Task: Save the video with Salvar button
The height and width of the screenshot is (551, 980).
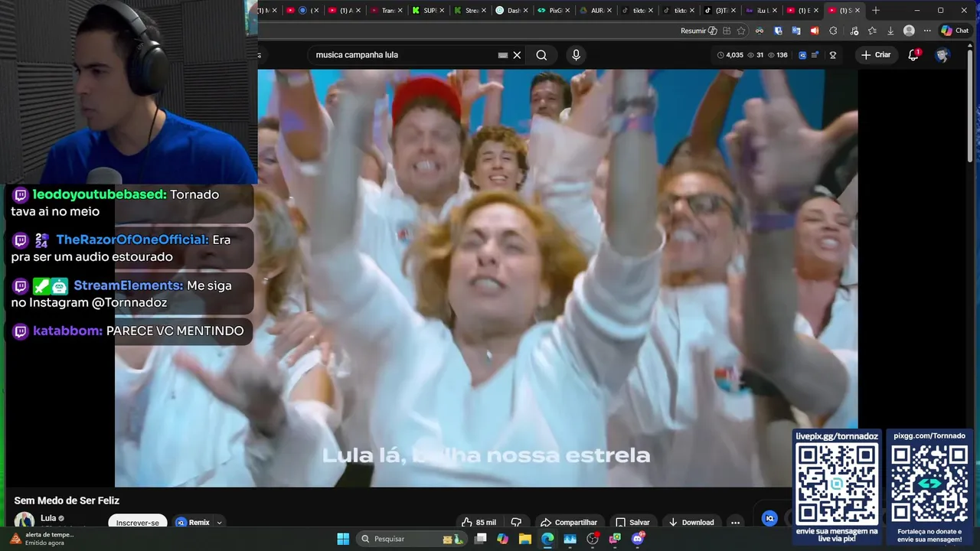Action: click(632, 523)
